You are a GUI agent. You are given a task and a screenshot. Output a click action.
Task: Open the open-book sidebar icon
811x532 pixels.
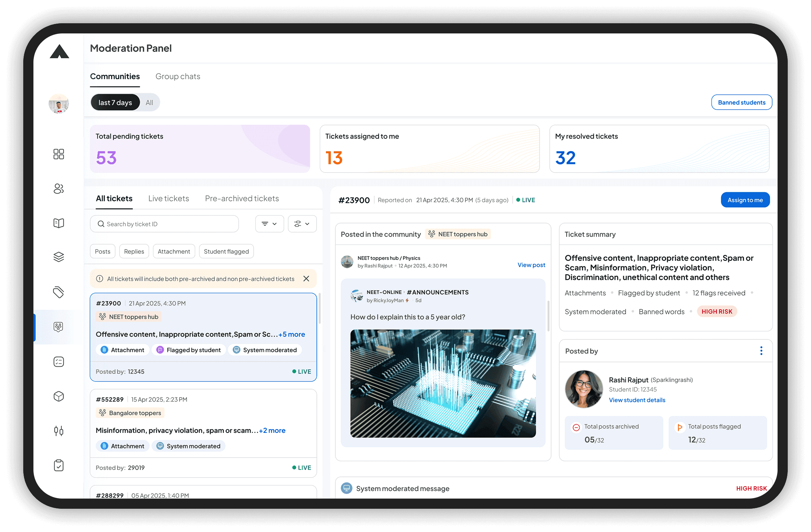click(58, 223)
